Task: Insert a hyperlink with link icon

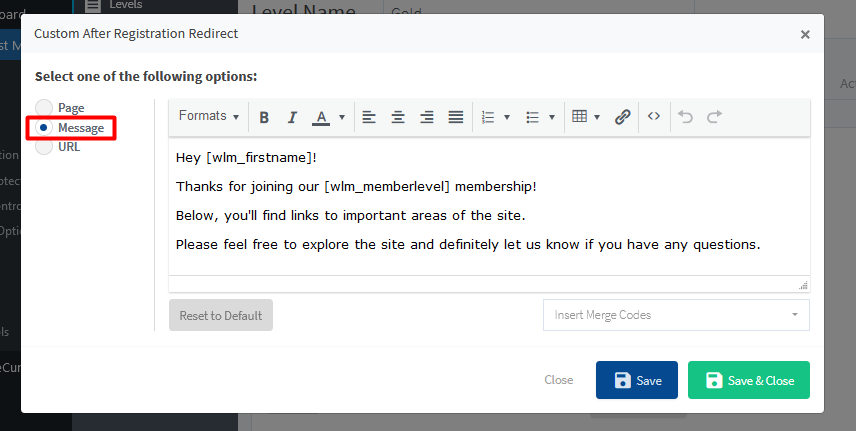Action: pyautogui.click(x=622, y=116)
